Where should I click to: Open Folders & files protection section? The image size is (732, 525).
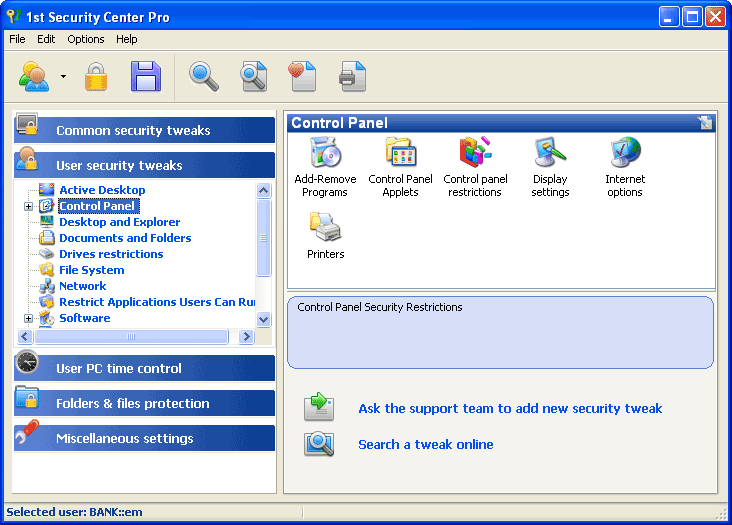pyautogui.click(x=144, y=403)
